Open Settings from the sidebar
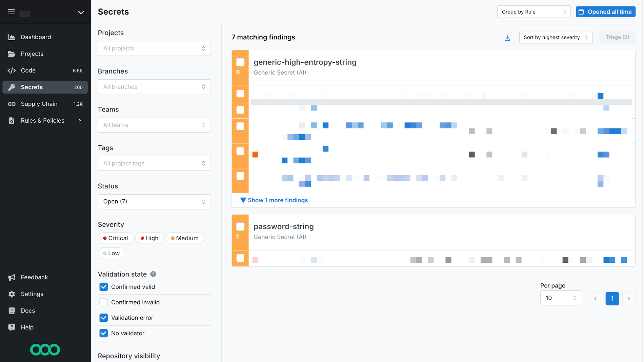Viewport: 644px width, 362px height. (x=32, y=294)
